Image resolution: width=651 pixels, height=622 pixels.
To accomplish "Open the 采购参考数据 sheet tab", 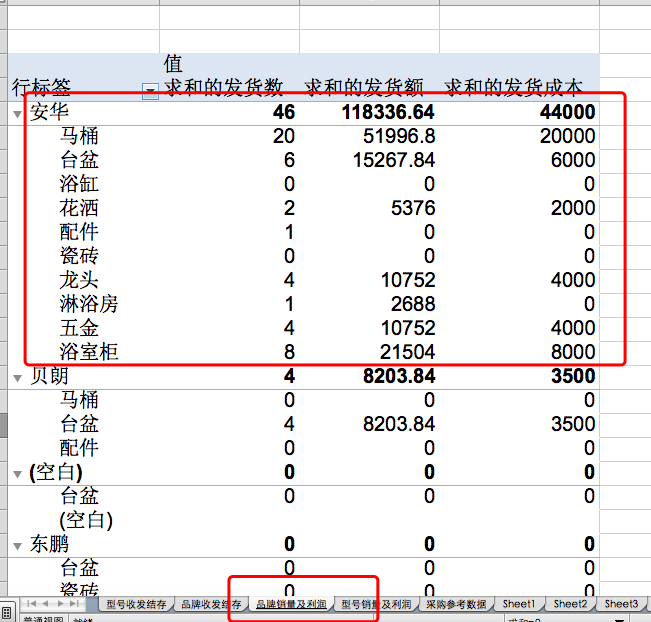I will 456,605.
